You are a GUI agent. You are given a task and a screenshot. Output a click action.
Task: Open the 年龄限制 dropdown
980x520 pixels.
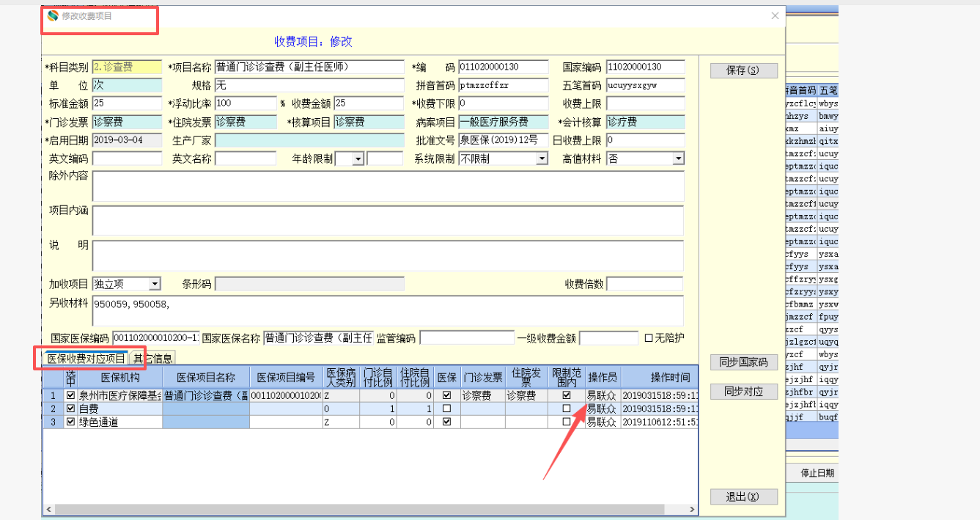click(358, 158)
